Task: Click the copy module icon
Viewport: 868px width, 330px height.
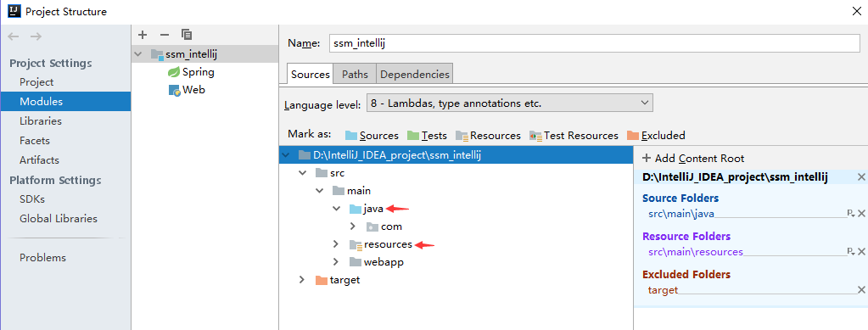Action: (187, 35)
